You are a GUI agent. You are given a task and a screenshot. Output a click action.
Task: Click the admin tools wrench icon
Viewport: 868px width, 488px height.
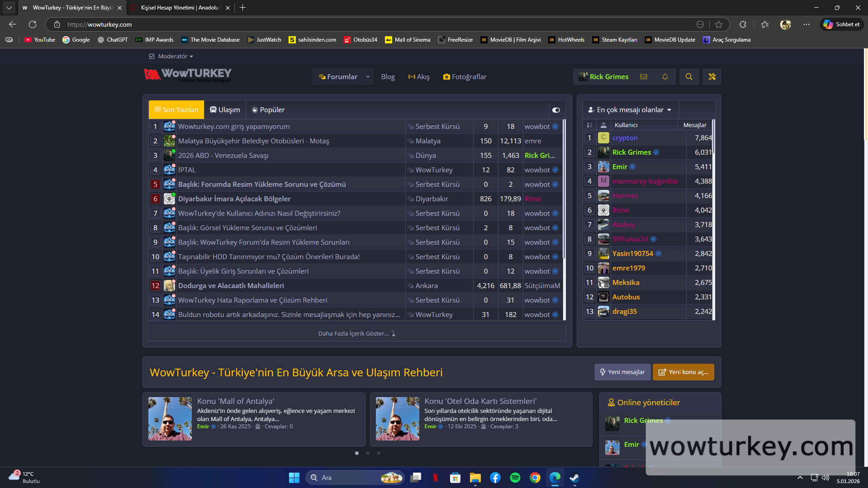[x=711, y=77]
